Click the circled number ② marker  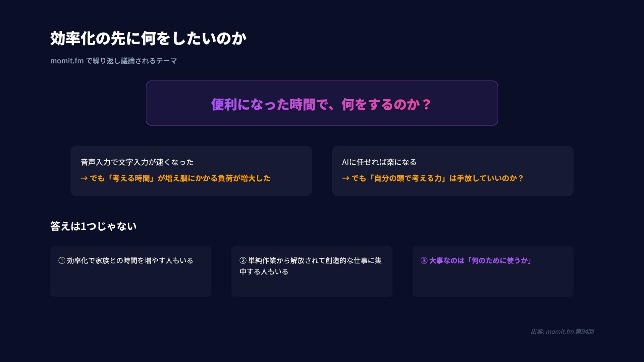[243, 260]
